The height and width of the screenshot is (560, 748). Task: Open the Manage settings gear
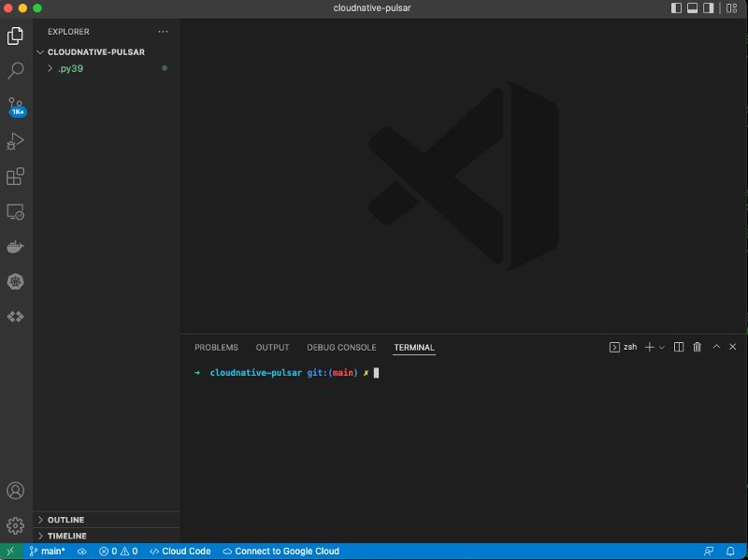15,524
